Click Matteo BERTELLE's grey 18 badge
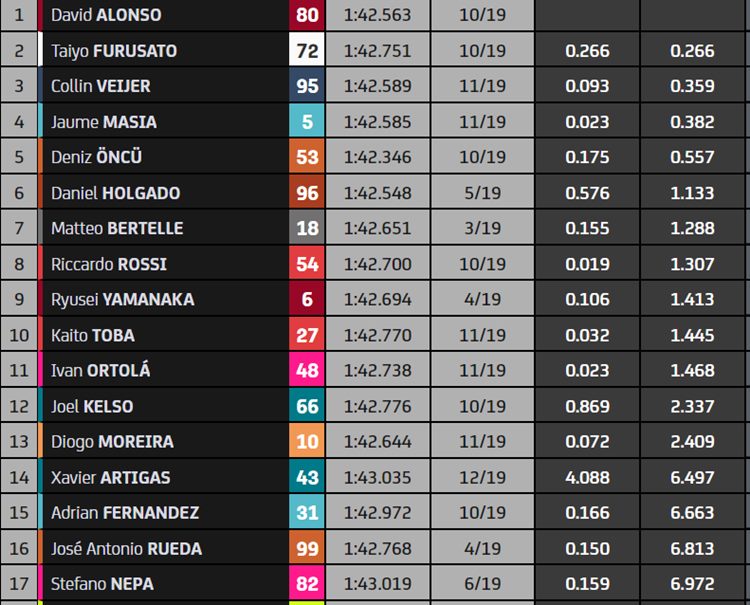750x605 pixels. pos(307,228)
